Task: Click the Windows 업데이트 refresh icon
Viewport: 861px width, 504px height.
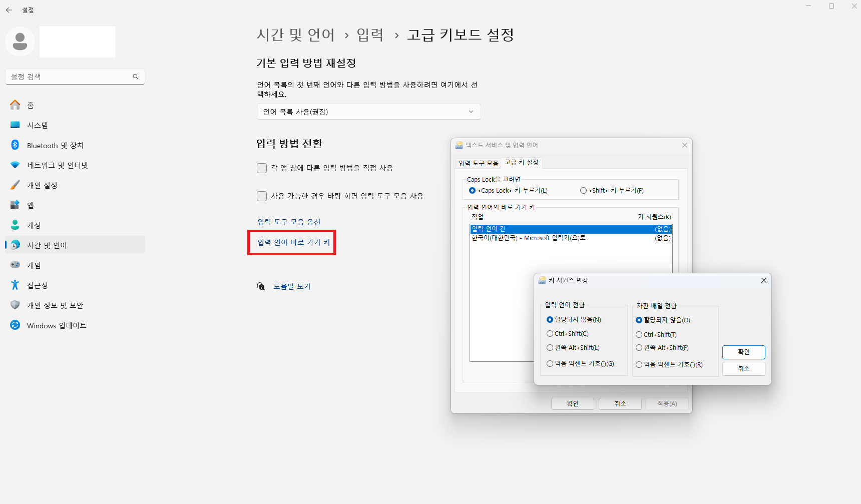Action: [x=15, y=325]
